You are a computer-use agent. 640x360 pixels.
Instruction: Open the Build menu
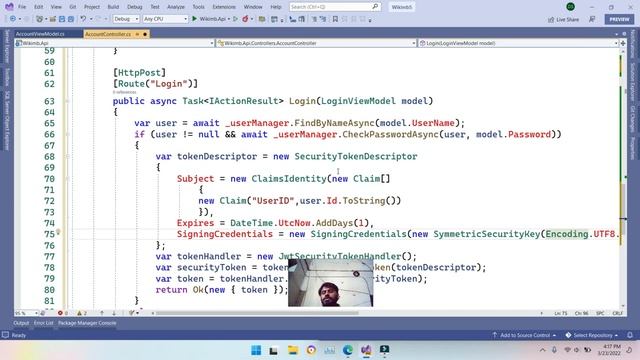[x=113, y=7]
